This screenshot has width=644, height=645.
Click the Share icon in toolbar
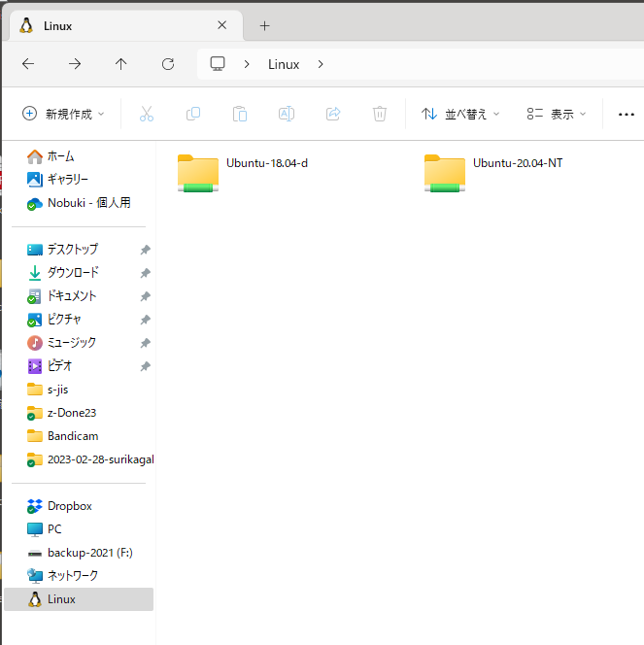(x=333, y=114)
